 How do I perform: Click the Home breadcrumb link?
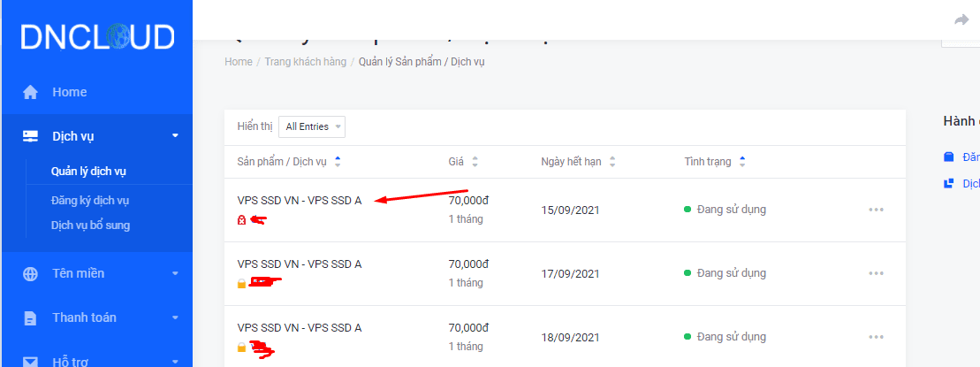239,62
